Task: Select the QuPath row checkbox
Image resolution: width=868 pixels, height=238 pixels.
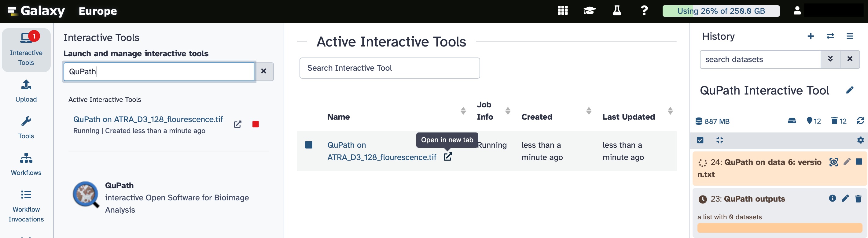Action: pos(309,145)
